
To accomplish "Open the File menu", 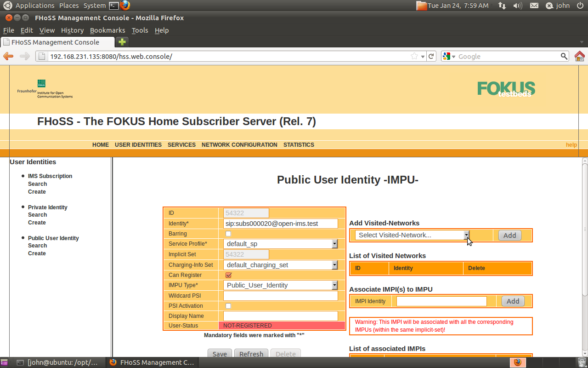I will (x=9, y=30).
